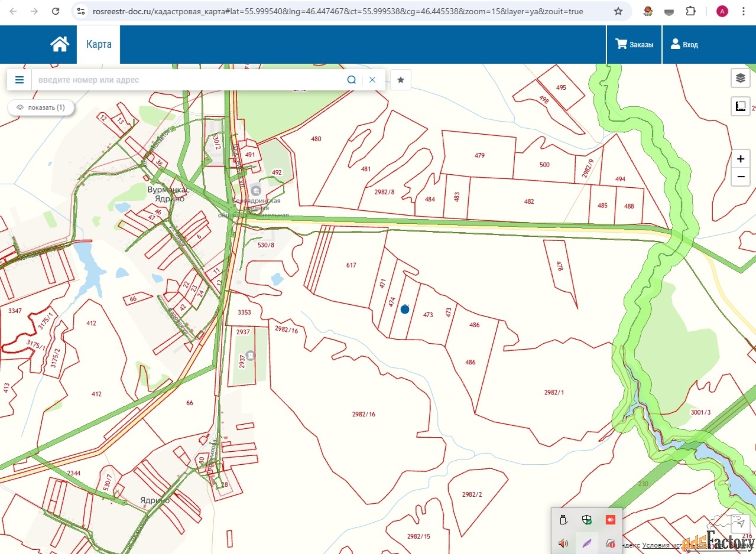Zoom in the map with plus

click(x=740, y=159)
